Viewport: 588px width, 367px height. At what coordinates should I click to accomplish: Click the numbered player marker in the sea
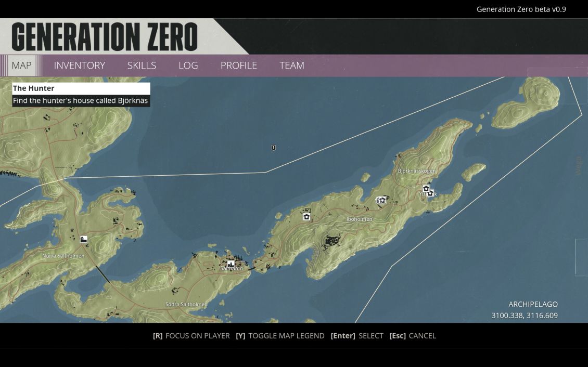pos(273,148)
